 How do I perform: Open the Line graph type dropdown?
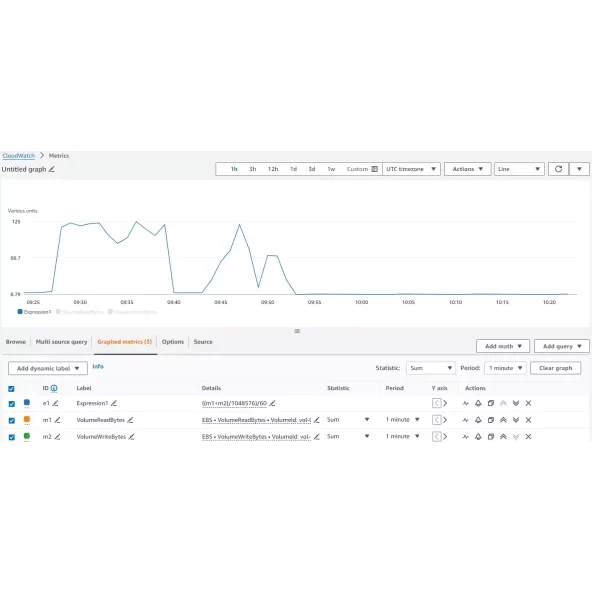tap(519, 169)
